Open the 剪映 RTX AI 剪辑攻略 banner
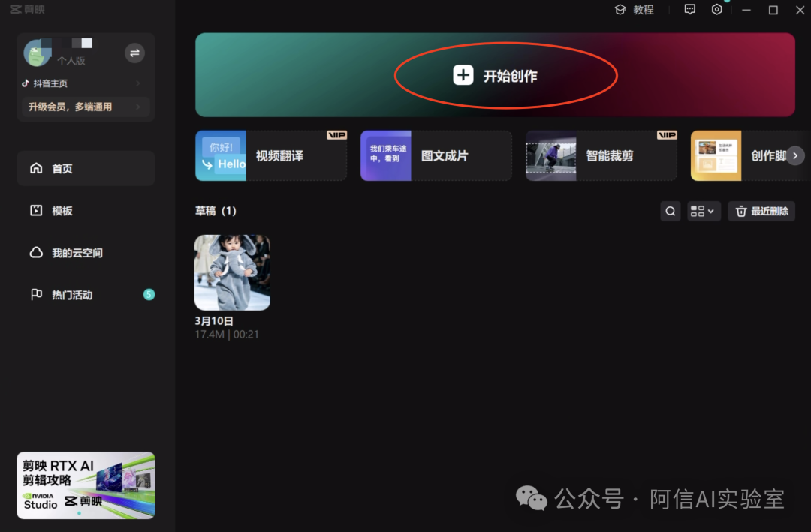Viewport: 811px width, 532px height. click(86, 485)
